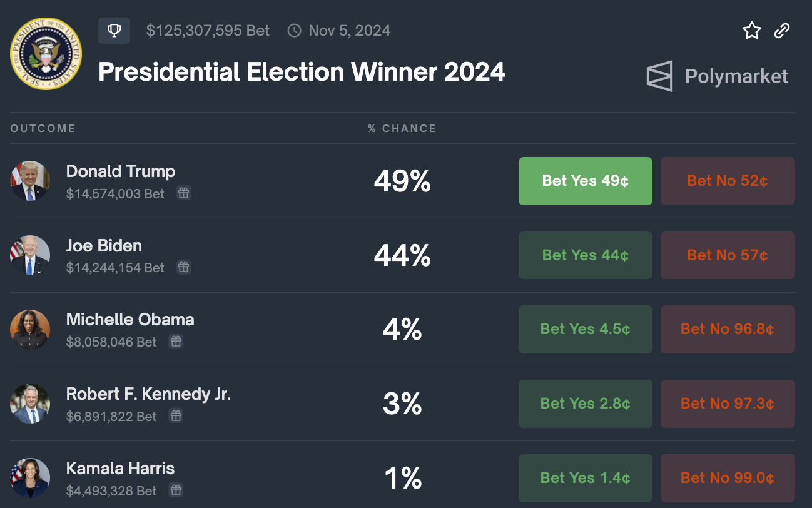Screen dimensions: 812x508
Task: Click the gift icon under Donald Trump
Action: [183, 193]
